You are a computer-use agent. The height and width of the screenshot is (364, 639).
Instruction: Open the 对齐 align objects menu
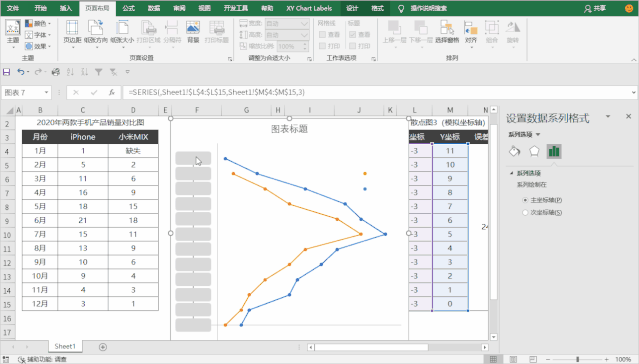pos(471,33)
